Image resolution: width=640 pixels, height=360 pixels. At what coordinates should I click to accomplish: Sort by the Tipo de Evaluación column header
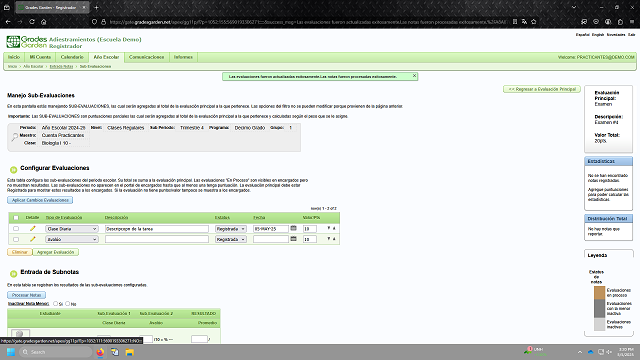pyautogui.click(x=64, y=218)
